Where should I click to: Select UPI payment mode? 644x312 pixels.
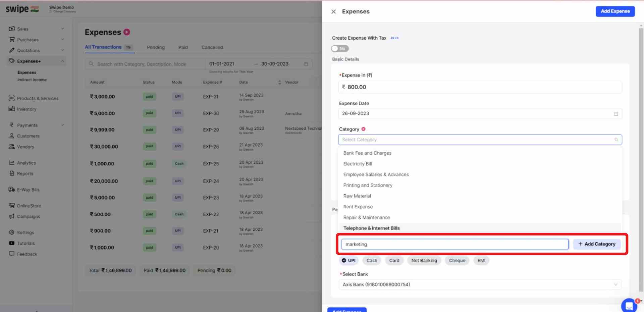click(x=348, y=260)
